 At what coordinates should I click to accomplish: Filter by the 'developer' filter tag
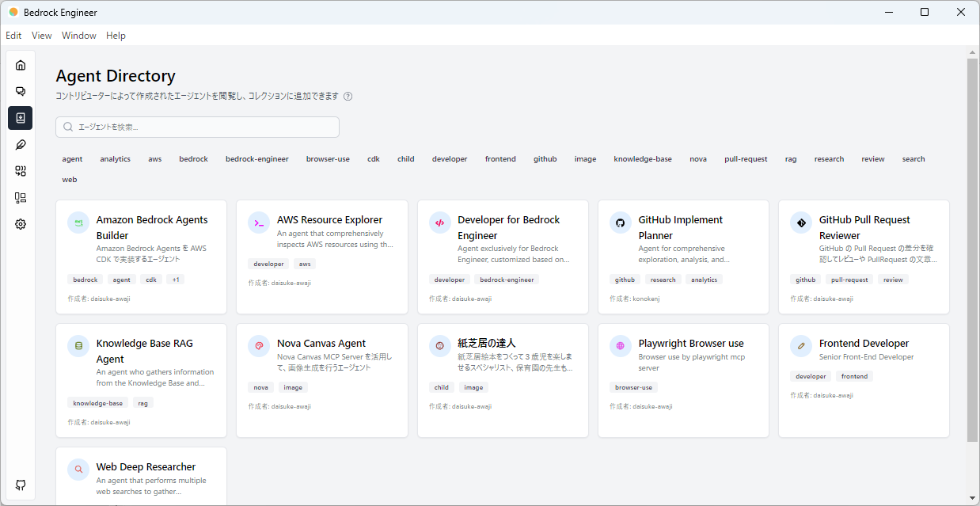pos(450,159)
